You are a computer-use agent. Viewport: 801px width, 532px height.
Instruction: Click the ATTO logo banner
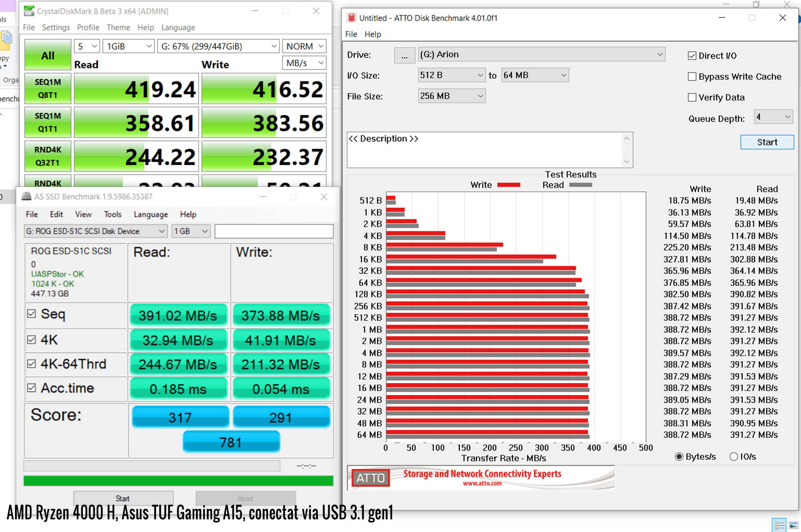point(481,478)
